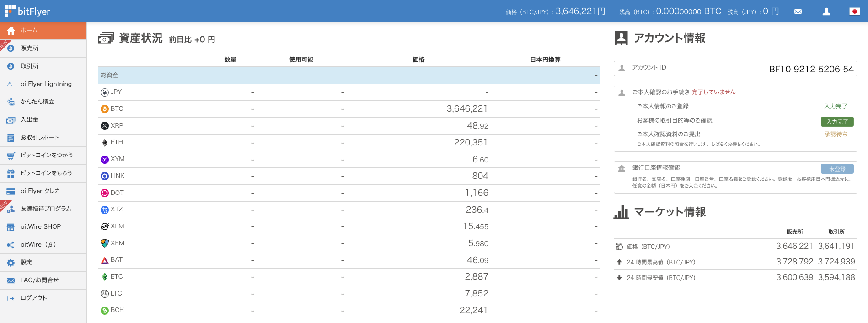868x323 pixels.
Task: Click the green 入力完了 button
Action: [x=837, y=122]
